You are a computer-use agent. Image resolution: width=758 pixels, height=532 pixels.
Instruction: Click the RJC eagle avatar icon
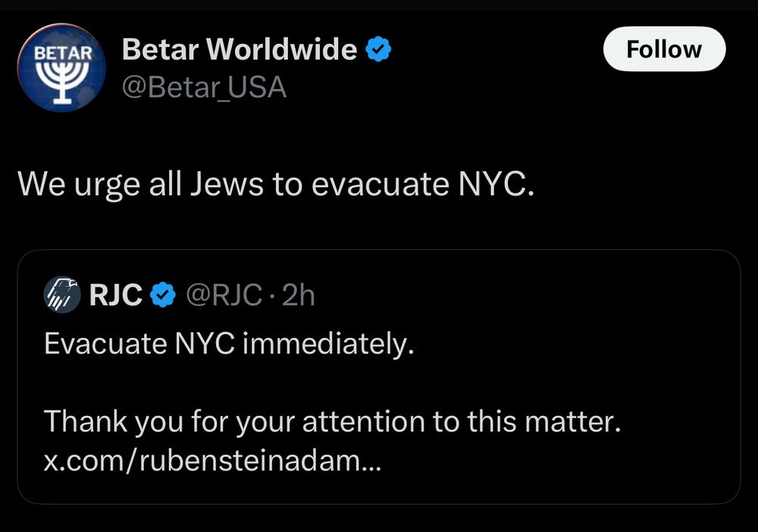(62, 295)
